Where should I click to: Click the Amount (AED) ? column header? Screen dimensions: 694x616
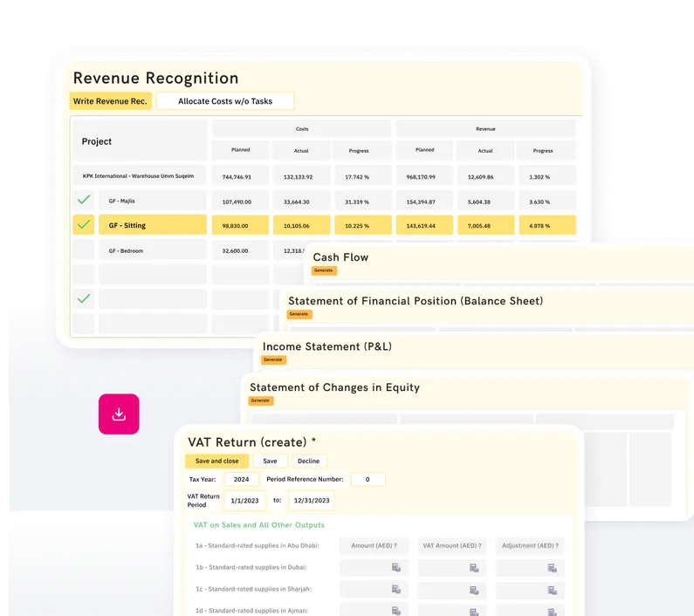(374, 545)
